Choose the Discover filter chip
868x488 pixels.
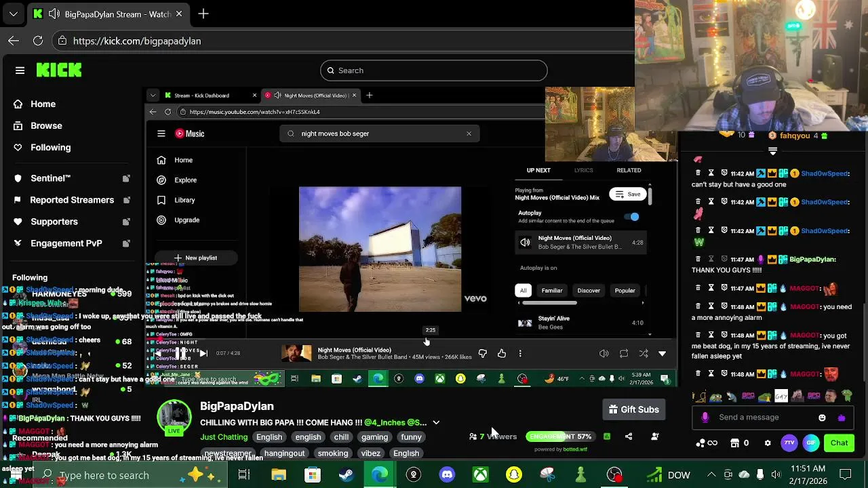[x=589, y=291]
